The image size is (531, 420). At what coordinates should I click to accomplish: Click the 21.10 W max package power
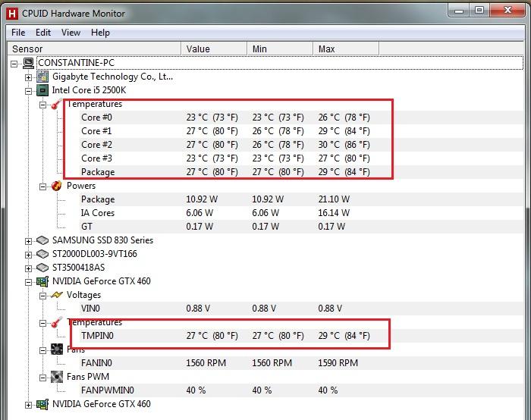coord(334,199)
